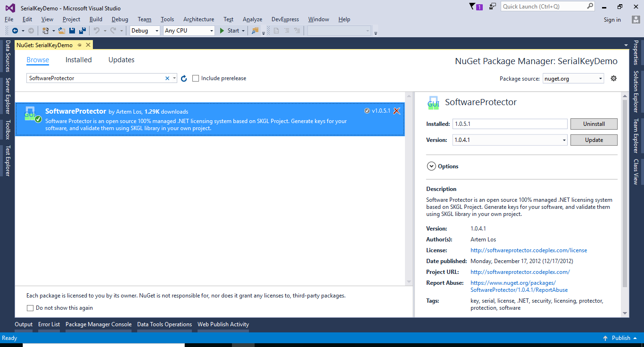Screen dimensions: 644x347
Task: Open the Solution Explorer side tab
Action: (636, 92)
